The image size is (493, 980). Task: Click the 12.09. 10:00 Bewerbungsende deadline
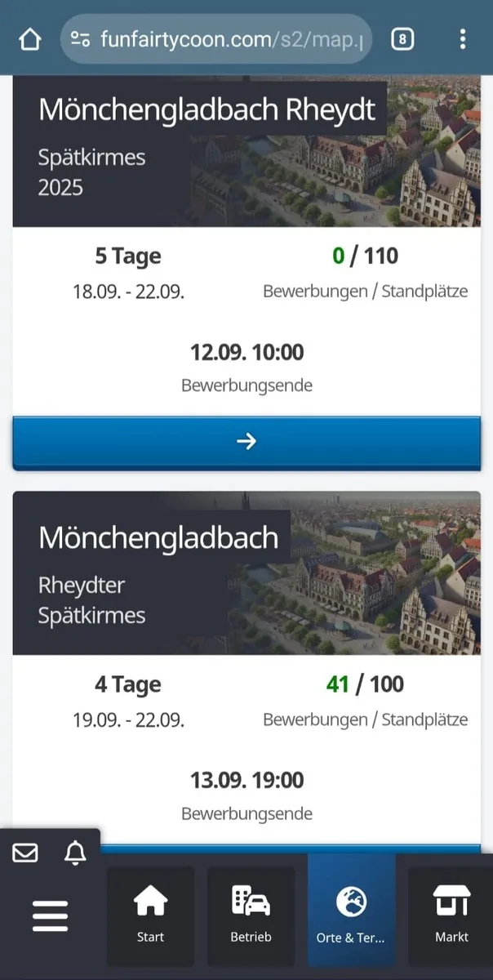[x=246, y=353]
